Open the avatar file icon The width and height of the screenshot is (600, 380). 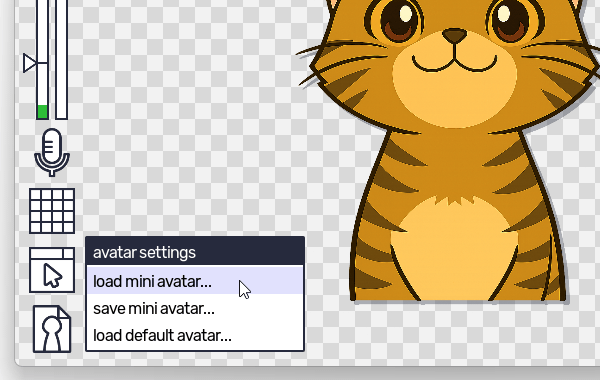click(52, 329)
